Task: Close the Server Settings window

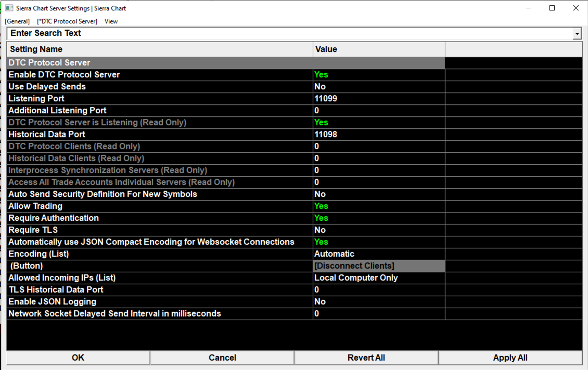Action: click(x=576, y=8)
